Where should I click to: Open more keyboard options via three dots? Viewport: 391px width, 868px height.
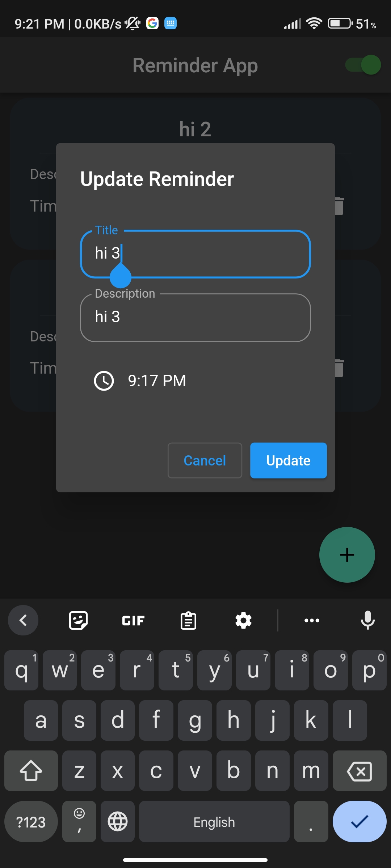click(x=312, y=620)
